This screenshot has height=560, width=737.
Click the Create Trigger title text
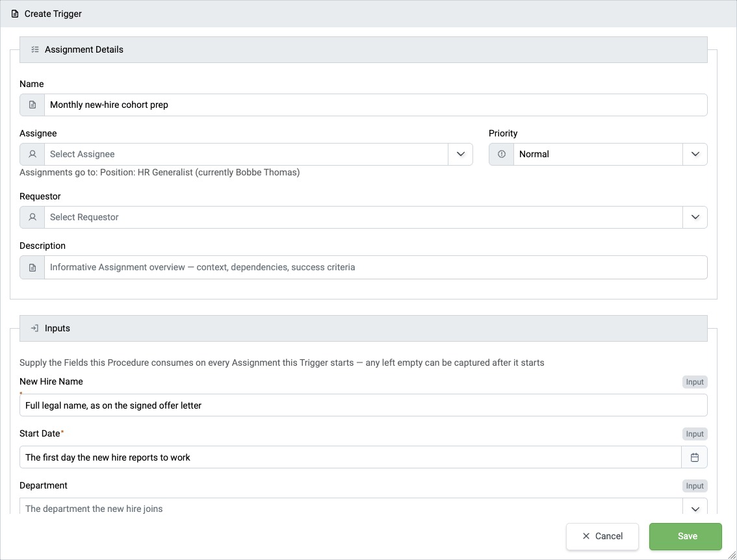coord(53,14)
